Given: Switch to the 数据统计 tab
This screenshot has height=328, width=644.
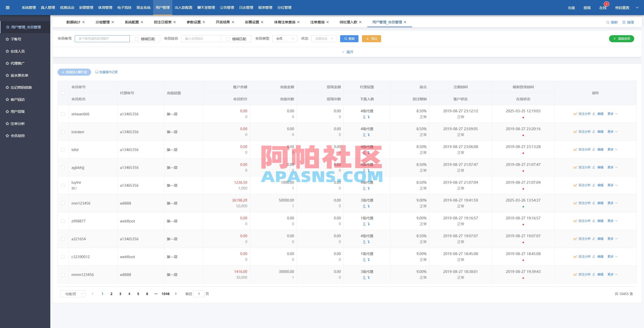Looking at the screenshot, I should coord(73,22).
